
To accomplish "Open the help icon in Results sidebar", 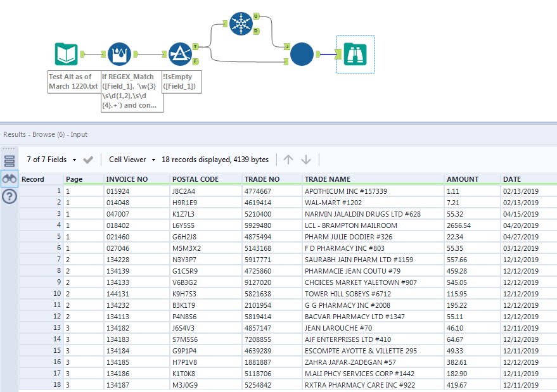I will coord(10,196).
